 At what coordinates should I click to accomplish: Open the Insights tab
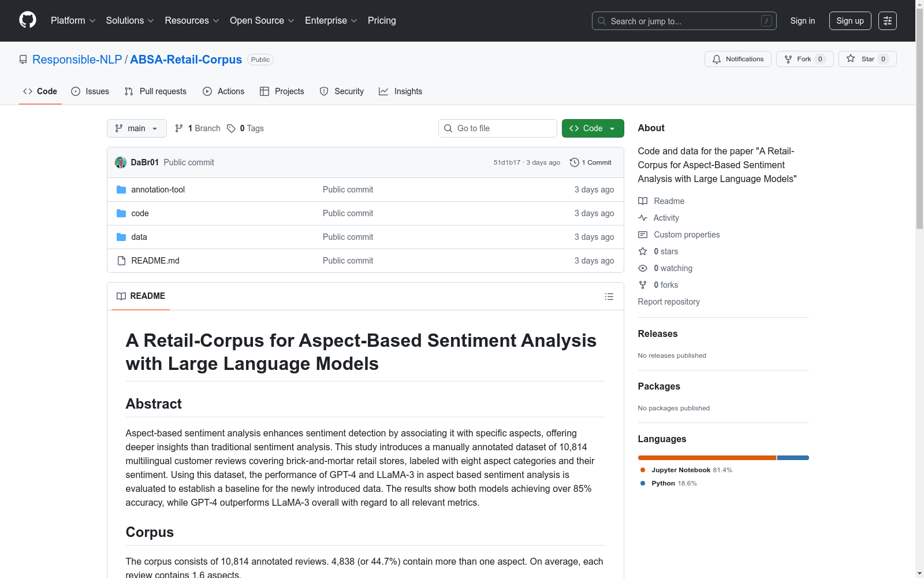click(x=400, y=91)
